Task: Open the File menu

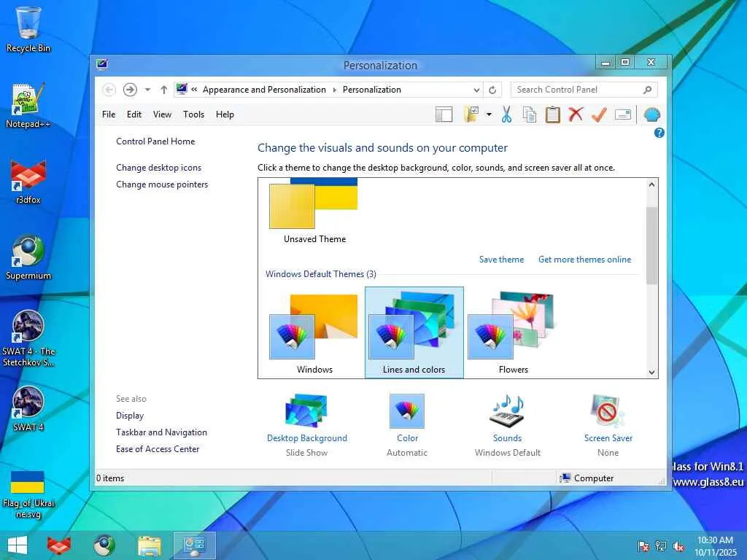Action: tap(109, 114)
